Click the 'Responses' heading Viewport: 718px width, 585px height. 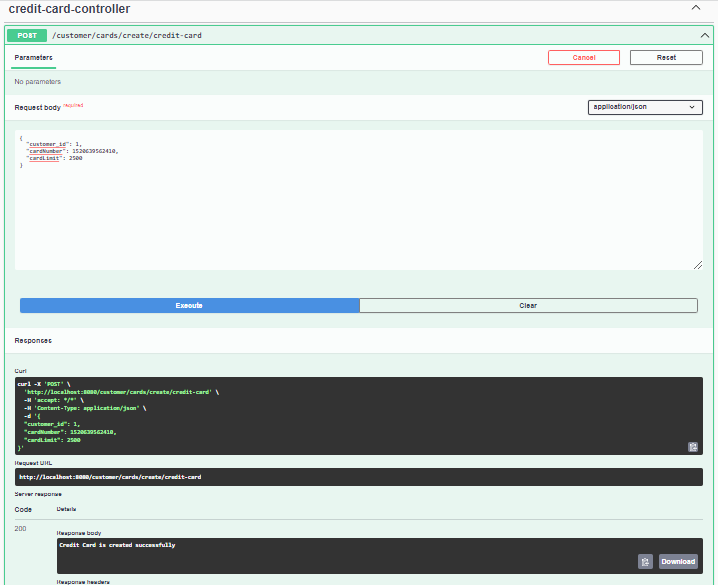click(33, 341)
